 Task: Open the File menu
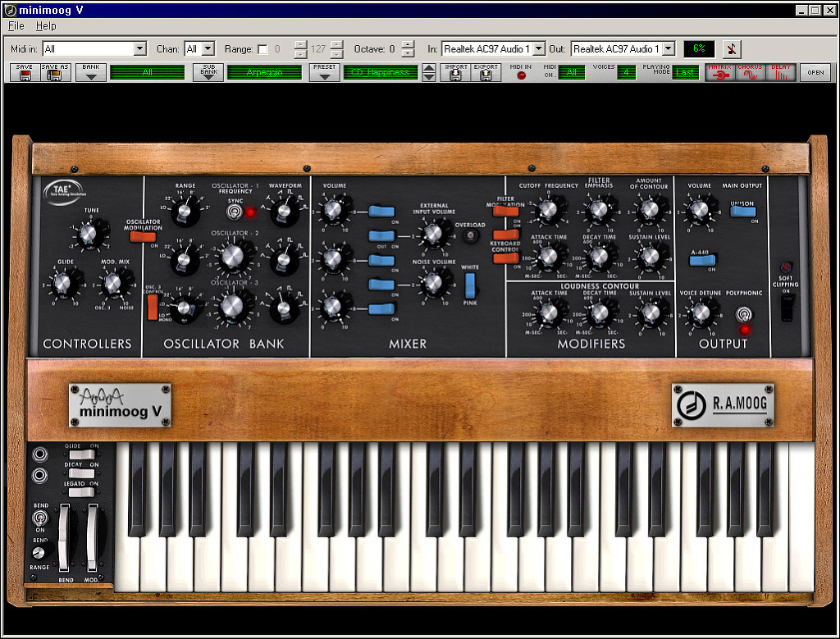[x=16, y=26]
